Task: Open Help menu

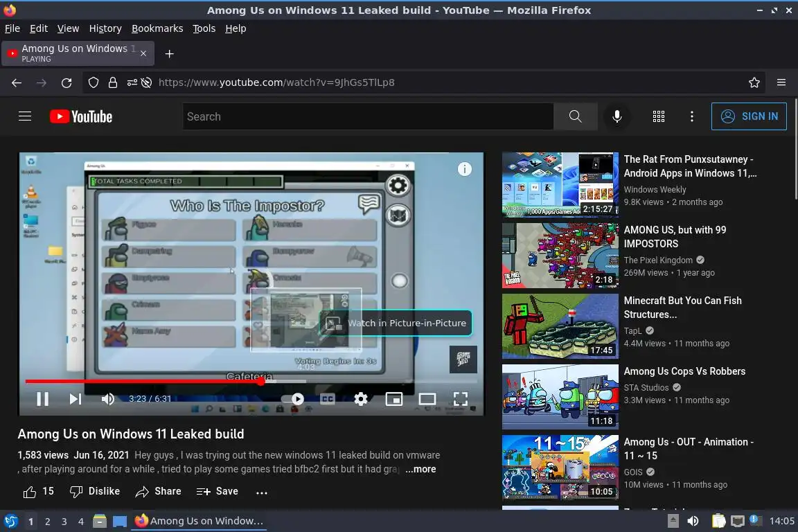Action: tap(236, 28)
